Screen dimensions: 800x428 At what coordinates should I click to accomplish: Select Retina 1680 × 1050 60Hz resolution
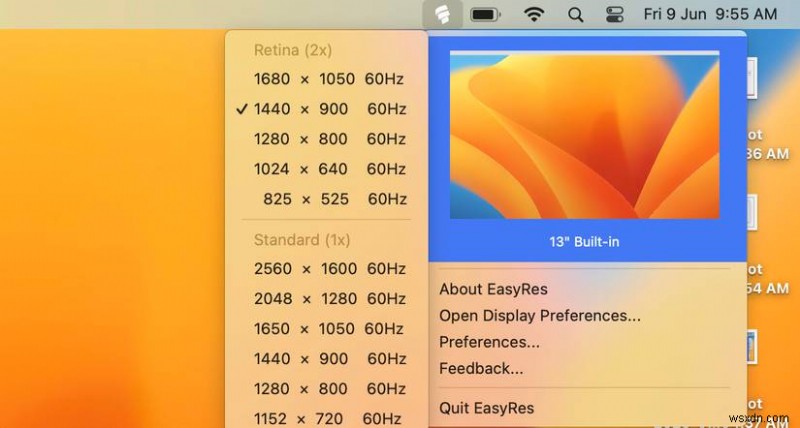coord(327,79)
